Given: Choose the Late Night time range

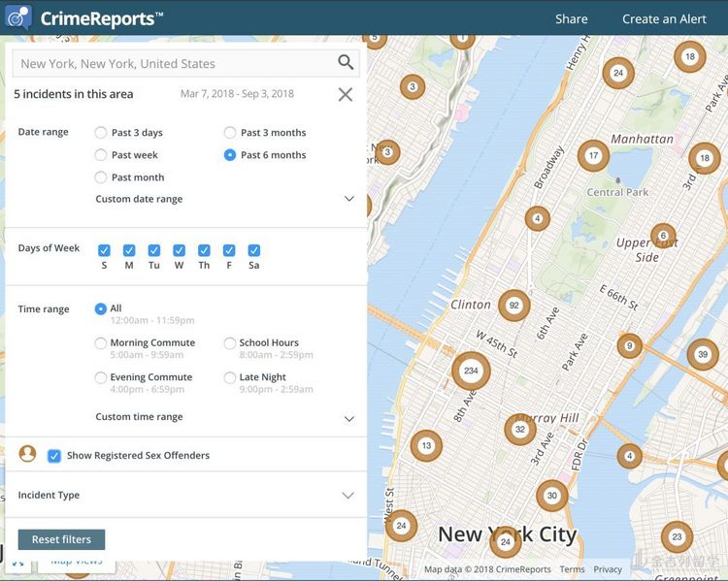Looking at the screenshot, I should pyautogui.click(x=230, y=377).
